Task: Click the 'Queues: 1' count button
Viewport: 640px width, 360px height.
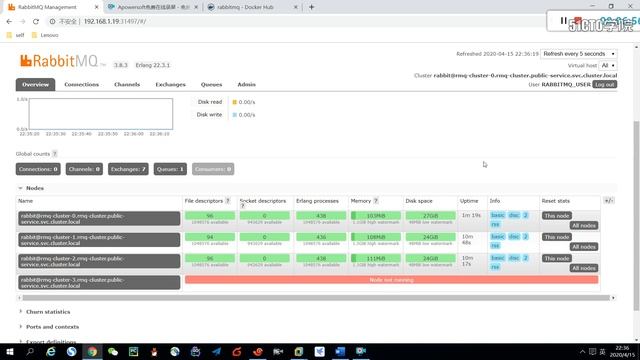Action: pyautogui.click(x=170, y=169)
